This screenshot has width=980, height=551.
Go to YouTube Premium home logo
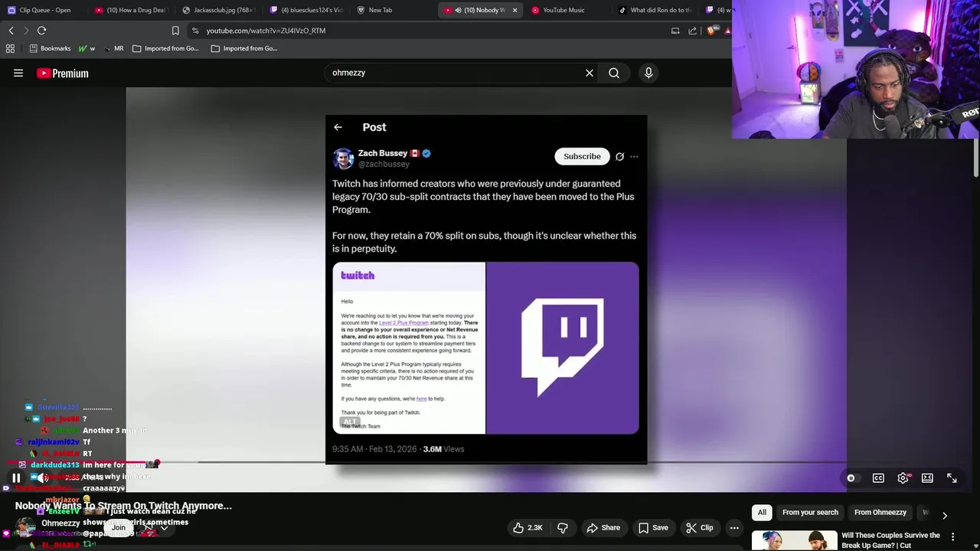(63, 73)
